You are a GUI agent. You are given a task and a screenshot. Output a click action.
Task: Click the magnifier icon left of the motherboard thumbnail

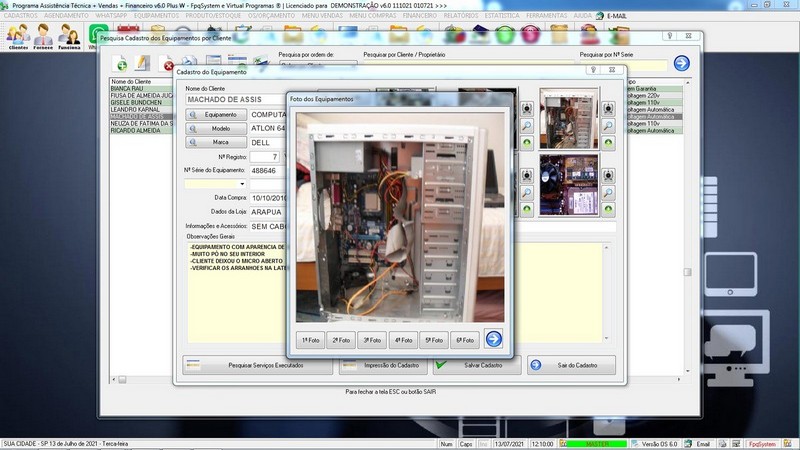pos(527,192)
